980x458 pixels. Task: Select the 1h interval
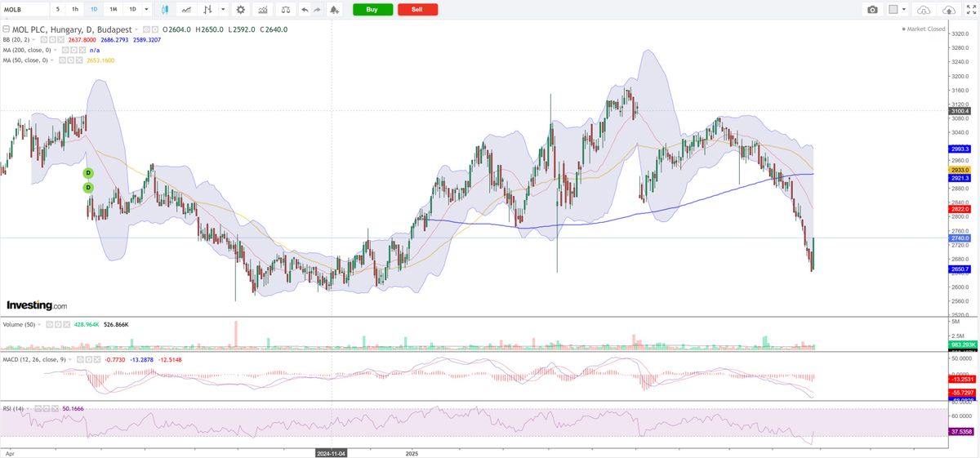[75, 9]
